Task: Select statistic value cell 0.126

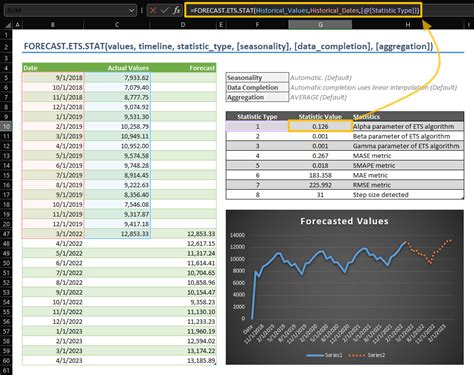Action: click(x=320, y=126)
